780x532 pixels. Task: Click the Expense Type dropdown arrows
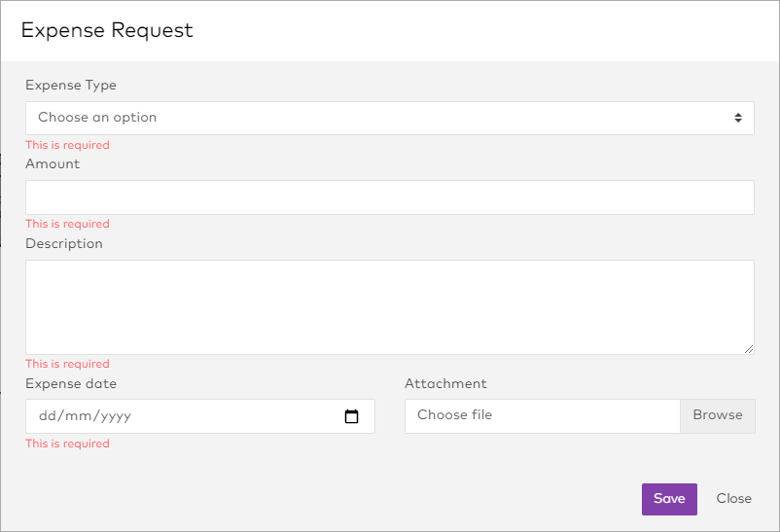pyautogui.click(x=738, y=118)
